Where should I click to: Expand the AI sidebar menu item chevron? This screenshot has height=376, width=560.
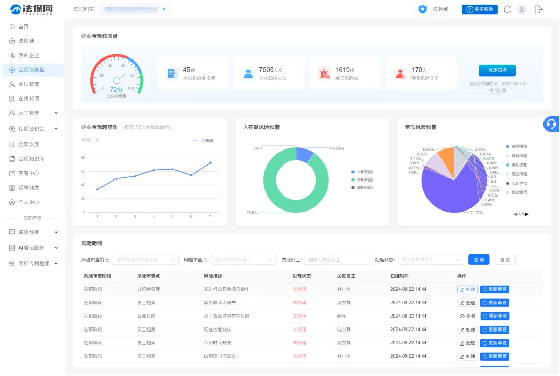56,248
